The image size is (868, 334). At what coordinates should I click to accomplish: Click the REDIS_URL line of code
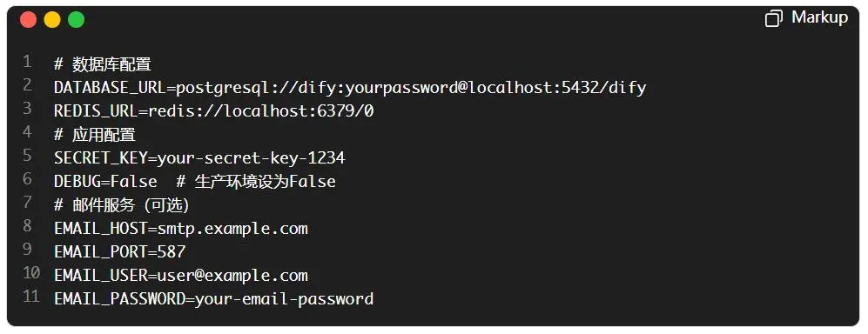coord(214,111)
